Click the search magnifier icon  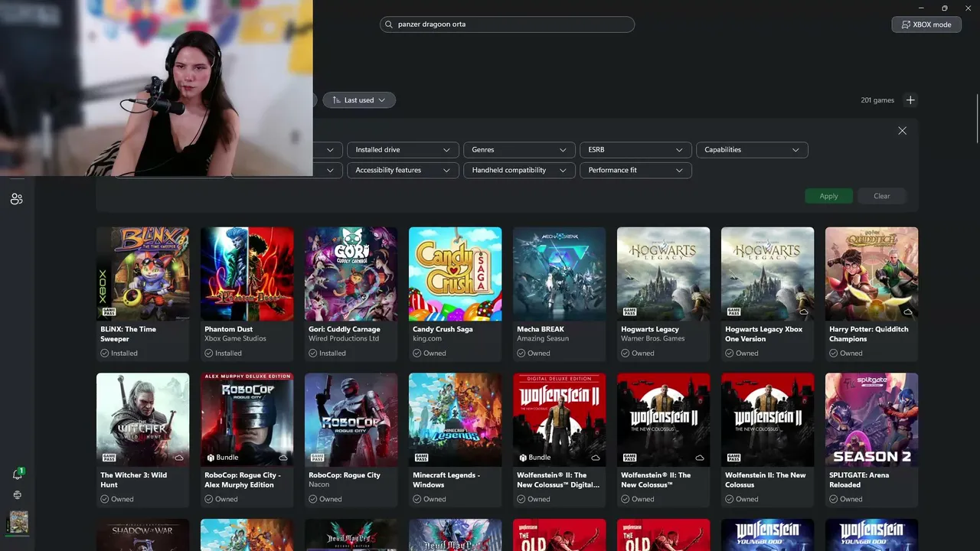click(390, 24)
